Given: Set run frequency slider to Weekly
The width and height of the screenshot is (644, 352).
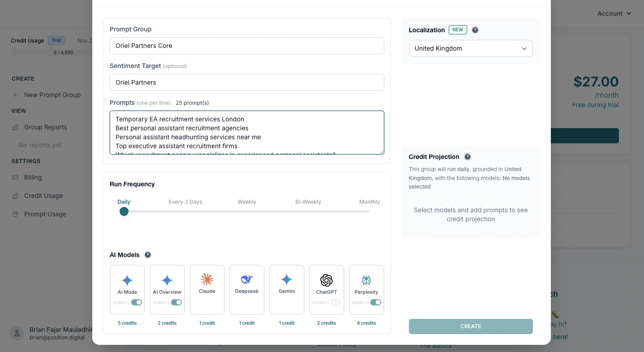Looking at the screenshot, I should (247, 211).
